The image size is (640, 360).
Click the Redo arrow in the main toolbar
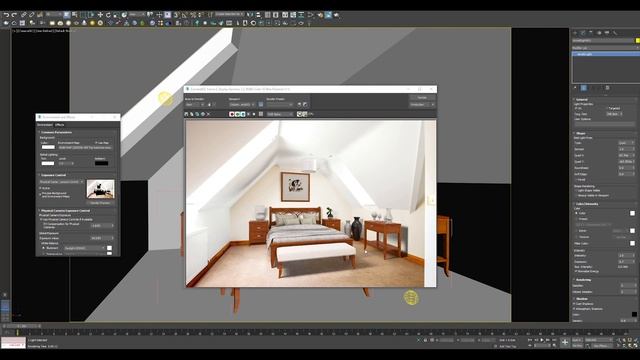14,15
